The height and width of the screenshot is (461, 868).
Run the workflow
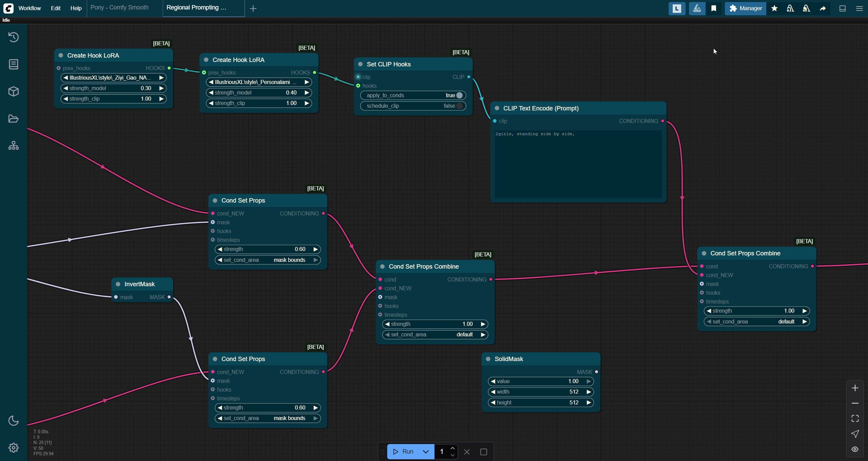coord(403,452)
